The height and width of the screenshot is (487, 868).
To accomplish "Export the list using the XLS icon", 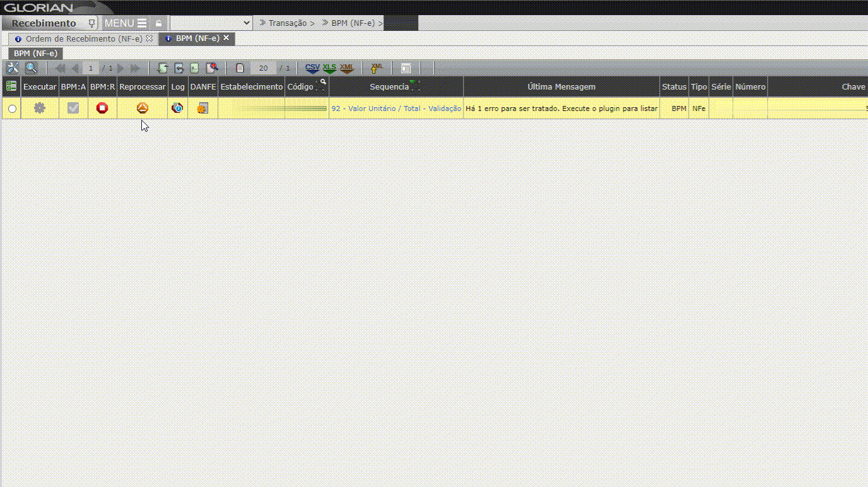I will click(329, 68).
